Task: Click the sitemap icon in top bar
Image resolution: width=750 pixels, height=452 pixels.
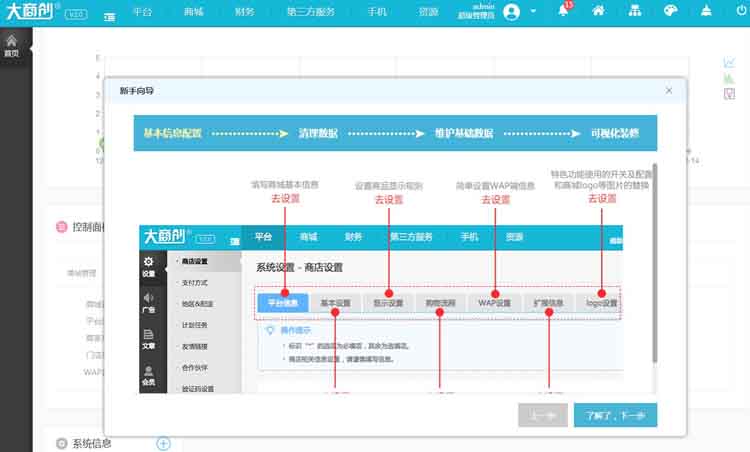Action: point(634,11)
